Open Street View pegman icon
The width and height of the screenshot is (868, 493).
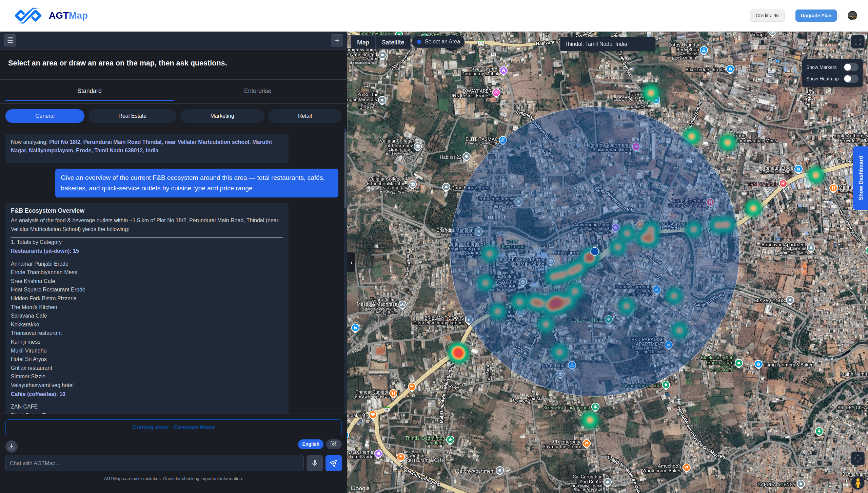point(858,483)
